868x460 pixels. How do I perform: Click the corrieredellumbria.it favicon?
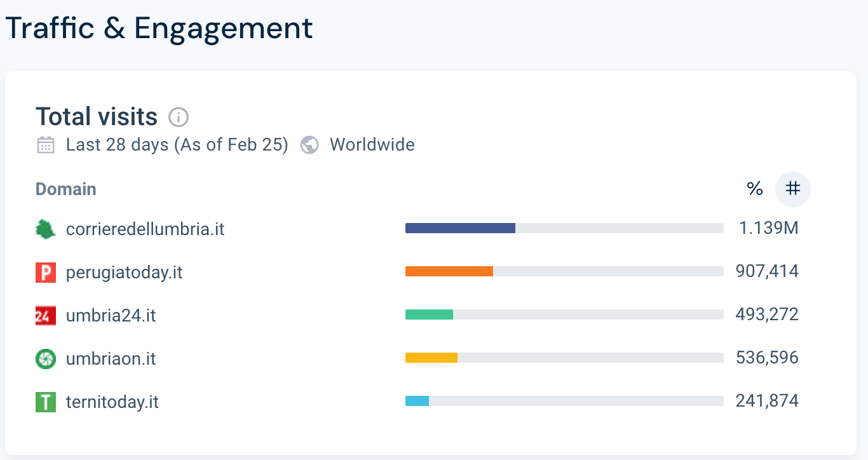(x=46, y=229)
